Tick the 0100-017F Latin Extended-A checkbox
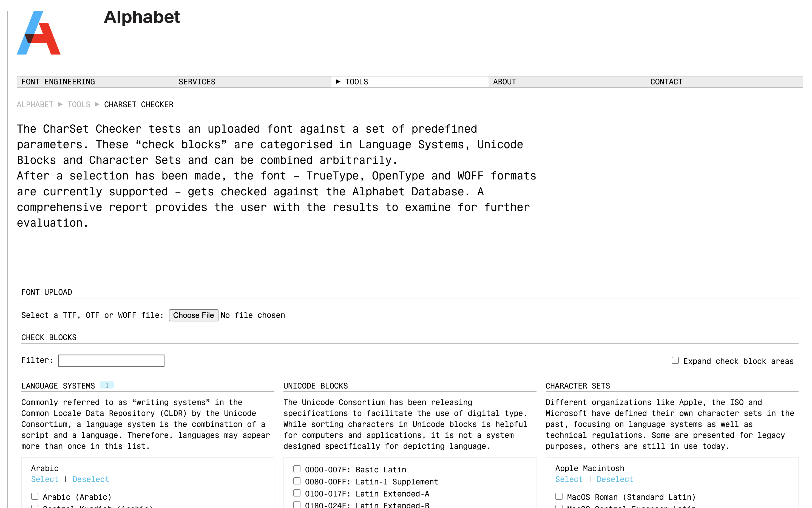The height and width of the screenshot is (508, 812). coord(297,493)
